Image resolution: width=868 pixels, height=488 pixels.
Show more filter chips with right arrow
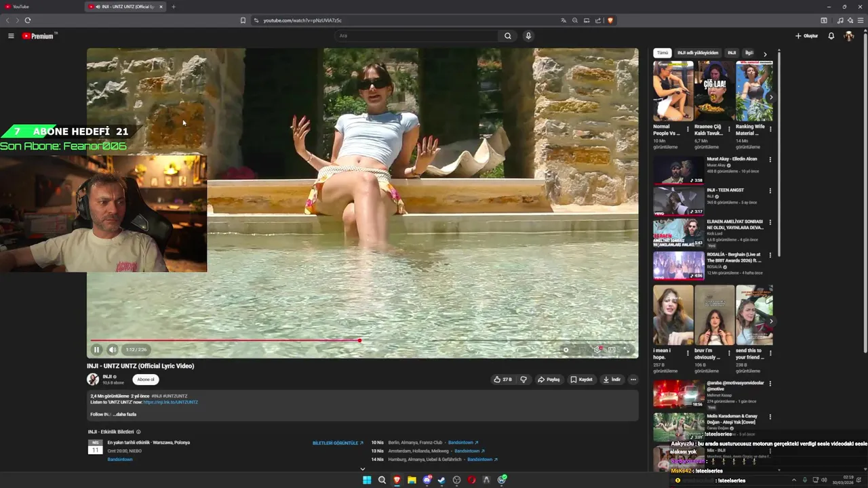tap(765, 54)
